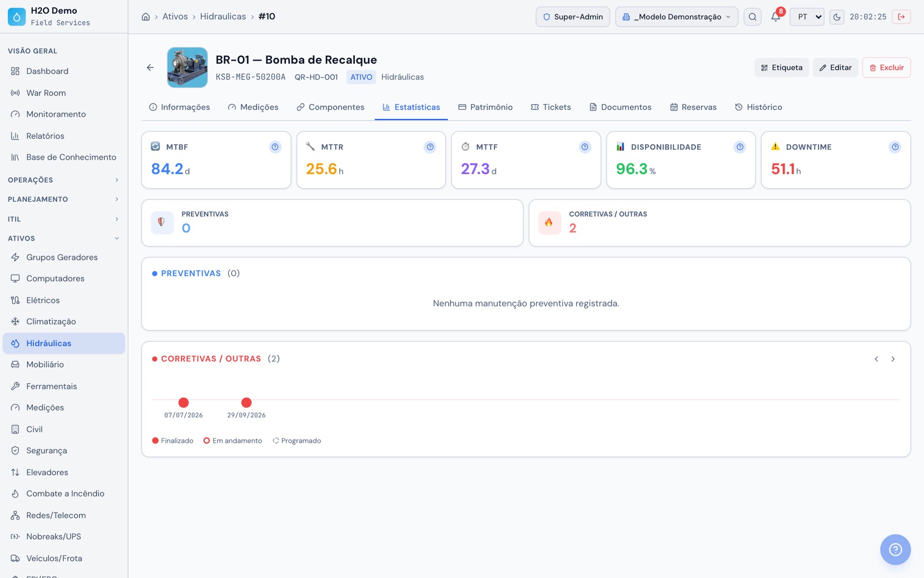Open the pump asset thumbnail image
The image size is (924, 578).
click(187, 68)
